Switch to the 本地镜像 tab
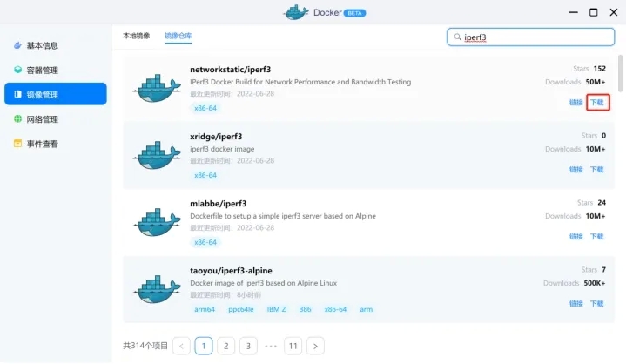This screenshot has width=626, height=364. (x=136, y=36)
